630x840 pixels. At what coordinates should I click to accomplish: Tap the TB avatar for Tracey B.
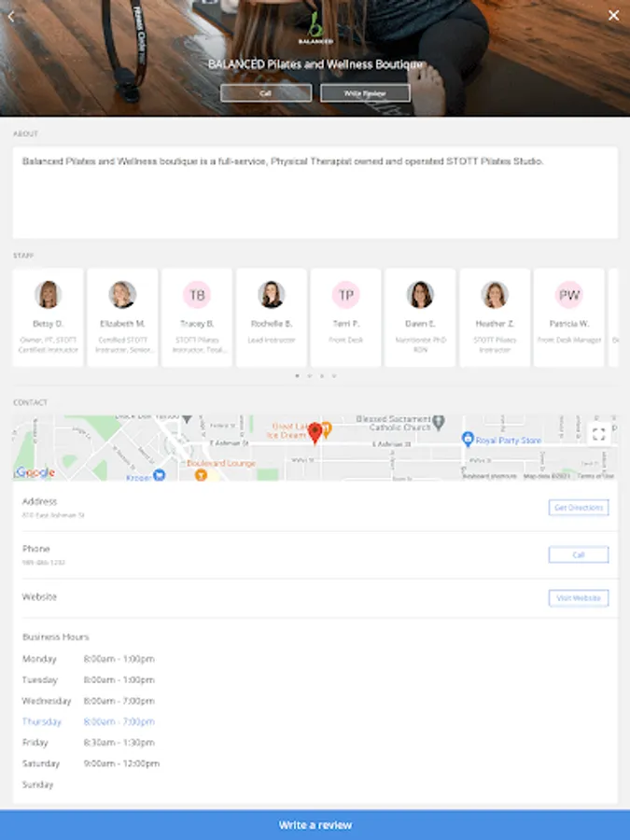197,295
